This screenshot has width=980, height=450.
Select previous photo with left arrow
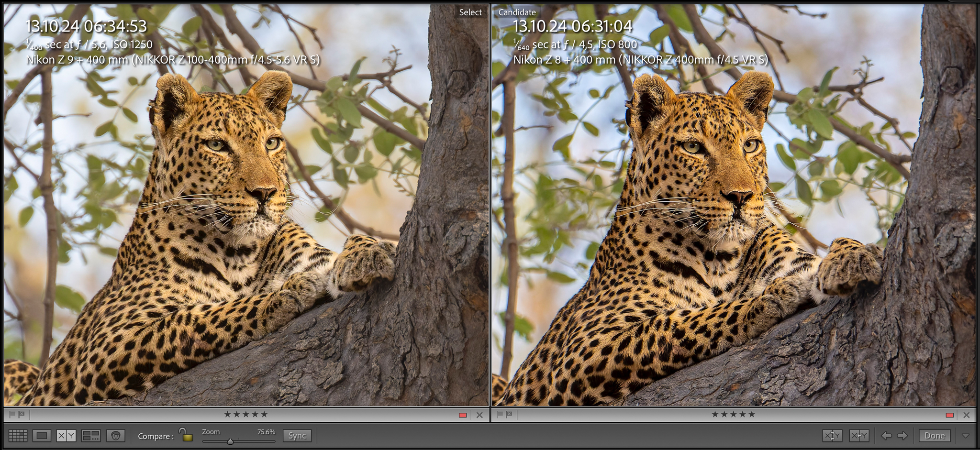(886, 436)
